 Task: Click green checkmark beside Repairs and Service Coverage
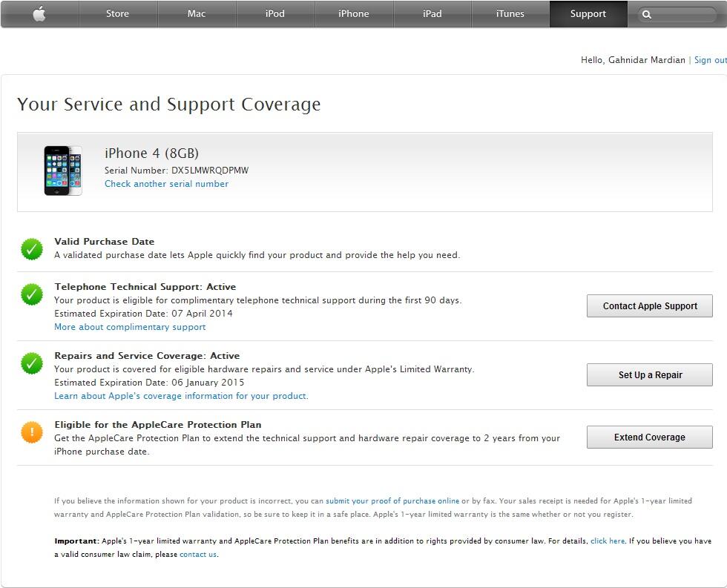tap(31, 364)
